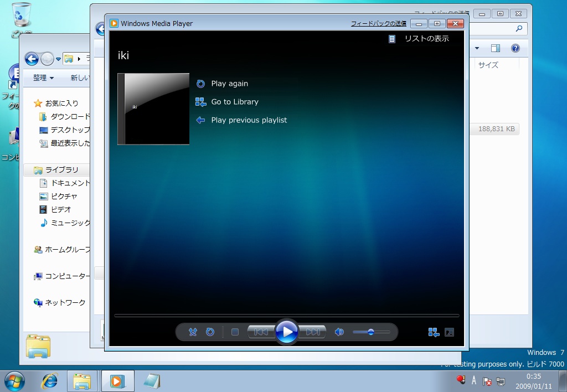
Task: Open the Start menu orb
Action: pyautogui.click(x=14, y=381)
